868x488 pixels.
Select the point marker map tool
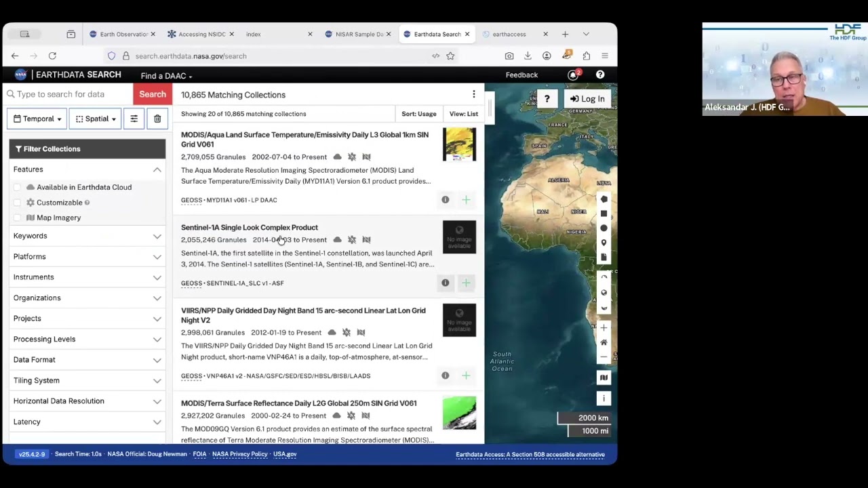click(604, 243)
